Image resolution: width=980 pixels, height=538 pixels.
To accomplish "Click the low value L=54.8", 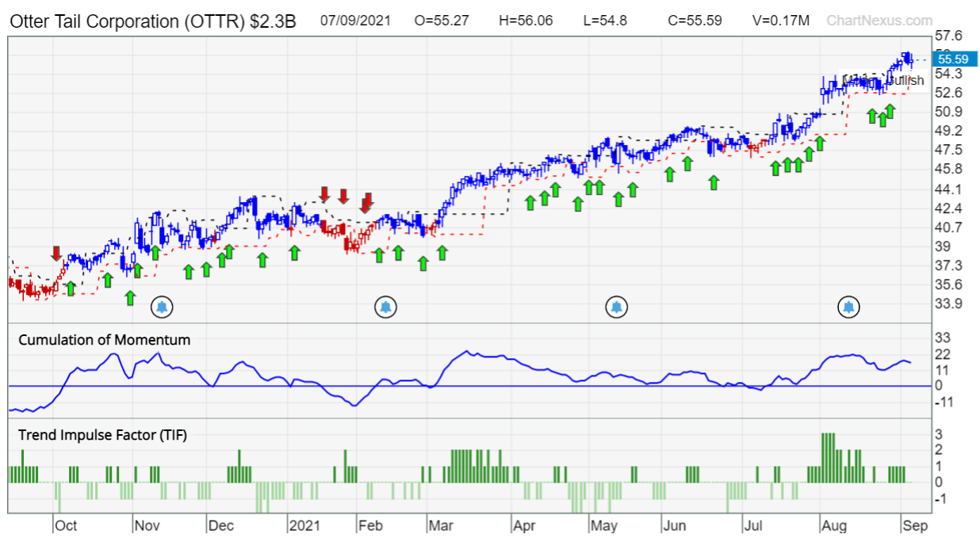I will 603,21.
